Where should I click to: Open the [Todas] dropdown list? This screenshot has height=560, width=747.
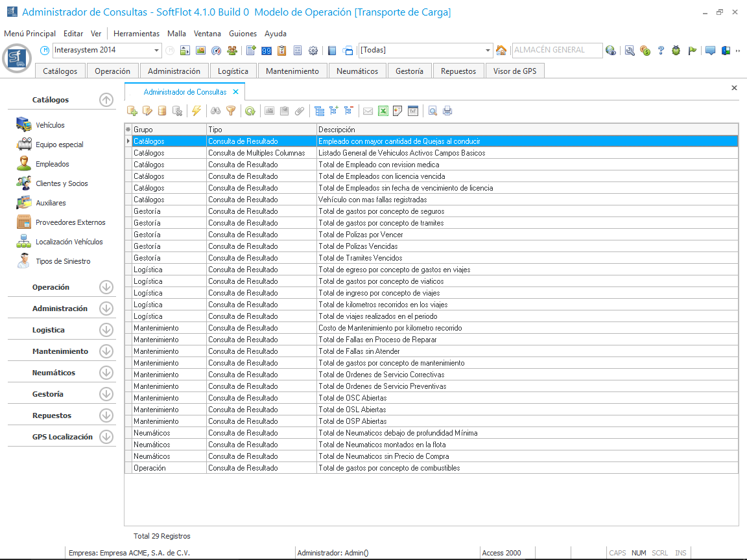(488, 51)
